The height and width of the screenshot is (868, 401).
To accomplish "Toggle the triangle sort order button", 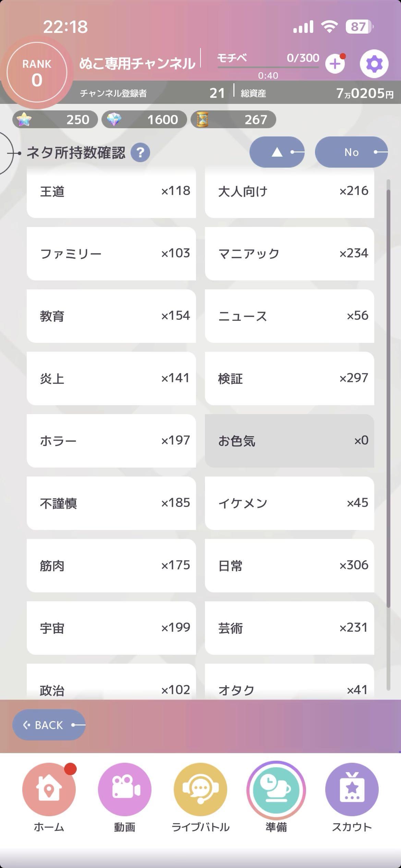I will [x=277, y=152].
